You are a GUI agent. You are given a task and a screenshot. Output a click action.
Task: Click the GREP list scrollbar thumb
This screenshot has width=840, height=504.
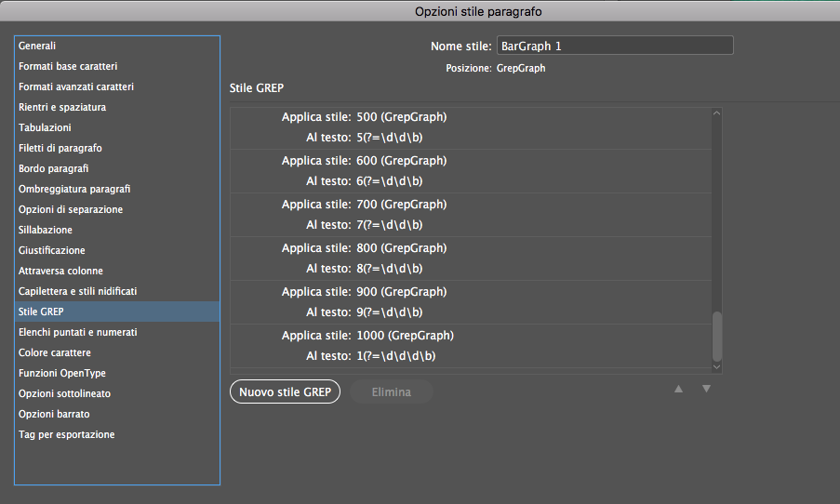pyautogui.click(x=717, y=337)
